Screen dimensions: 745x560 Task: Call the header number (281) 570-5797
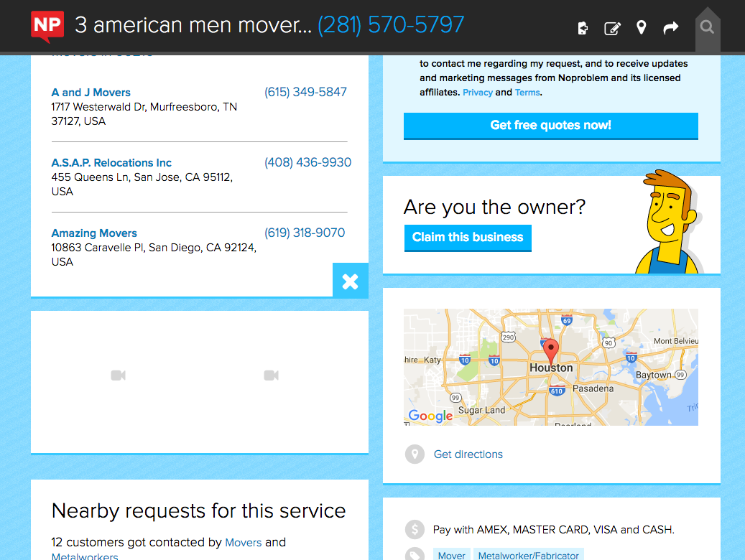click(391, 26)
